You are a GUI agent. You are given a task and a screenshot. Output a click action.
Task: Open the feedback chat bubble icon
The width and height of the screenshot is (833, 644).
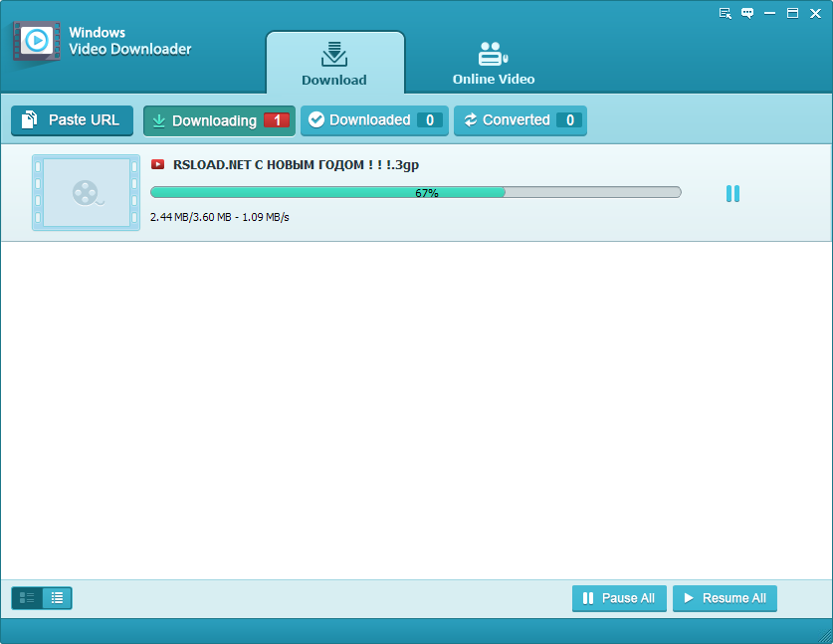click(x=747, y=13)
